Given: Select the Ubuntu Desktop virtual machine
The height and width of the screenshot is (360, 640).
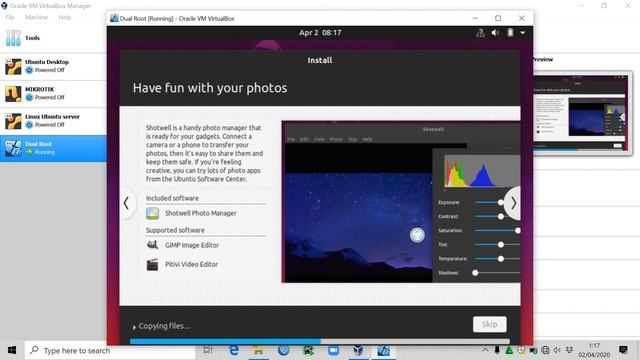Looking at the screenshot, I should 53,66.
